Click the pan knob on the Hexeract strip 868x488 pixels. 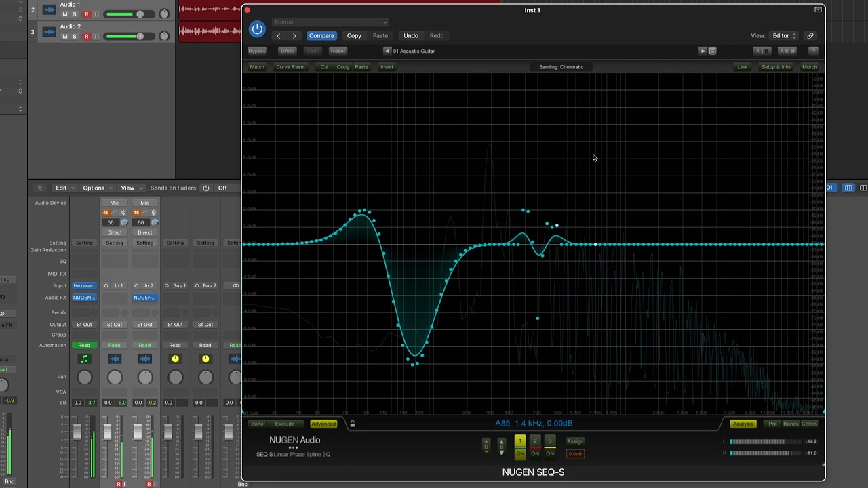tap(84, 378)
